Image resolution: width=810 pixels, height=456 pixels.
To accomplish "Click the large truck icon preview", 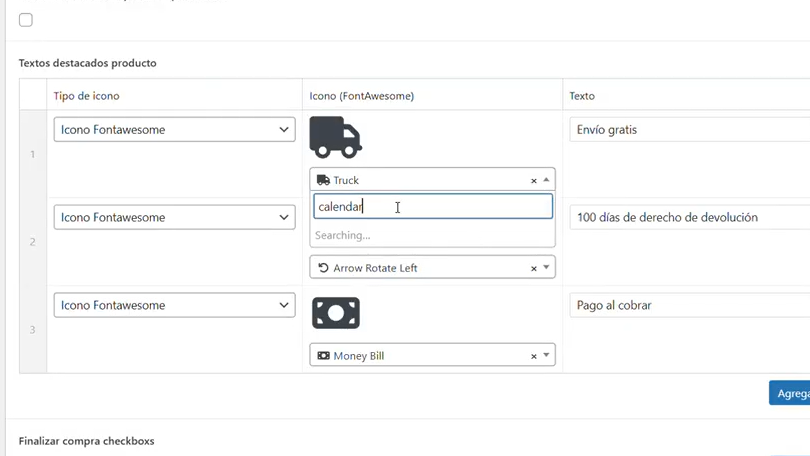I will [x=335, y=137].
